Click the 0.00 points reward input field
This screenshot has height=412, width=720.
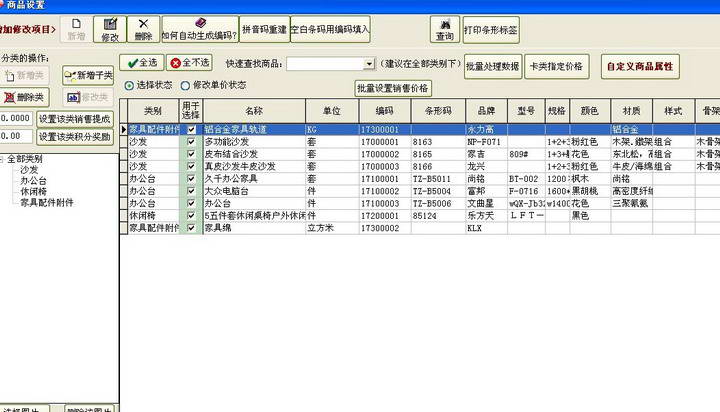(16, 136)
